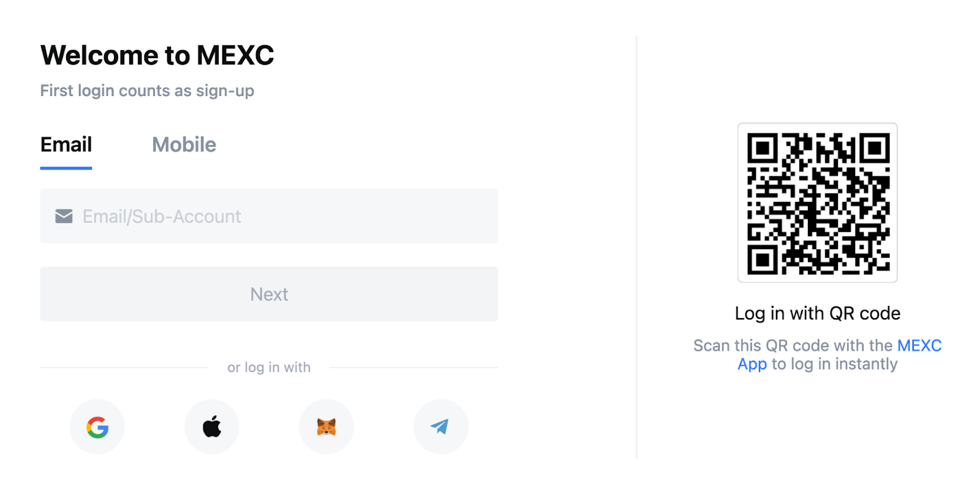
Task: Log in with the Google icon
Action: [x=97, y=427]
